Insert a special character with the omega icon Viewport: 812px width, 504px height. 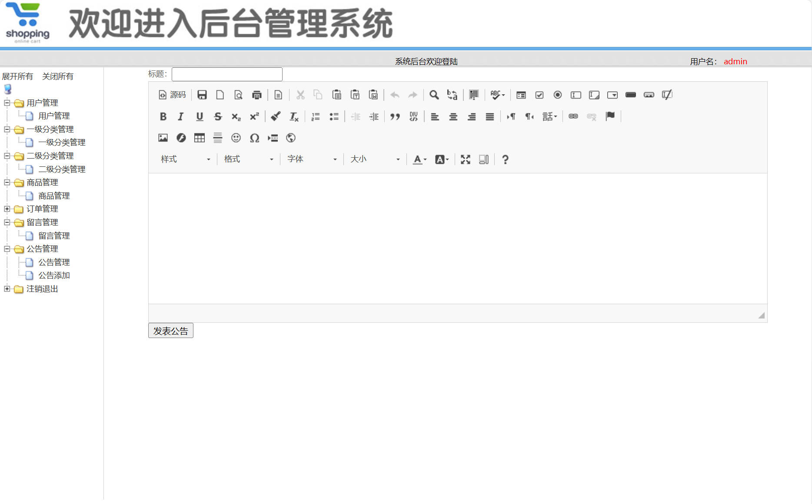[x=254, y=138]
